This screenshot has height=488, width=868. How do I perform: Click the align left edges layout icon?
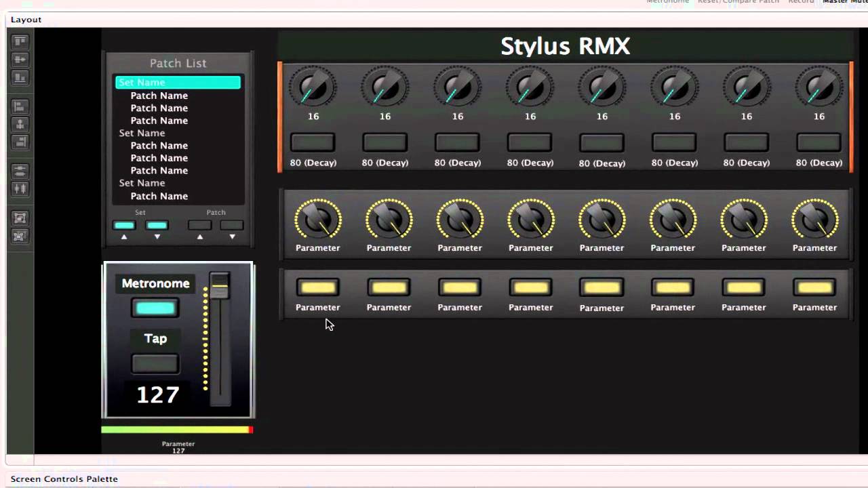point(20,106)
